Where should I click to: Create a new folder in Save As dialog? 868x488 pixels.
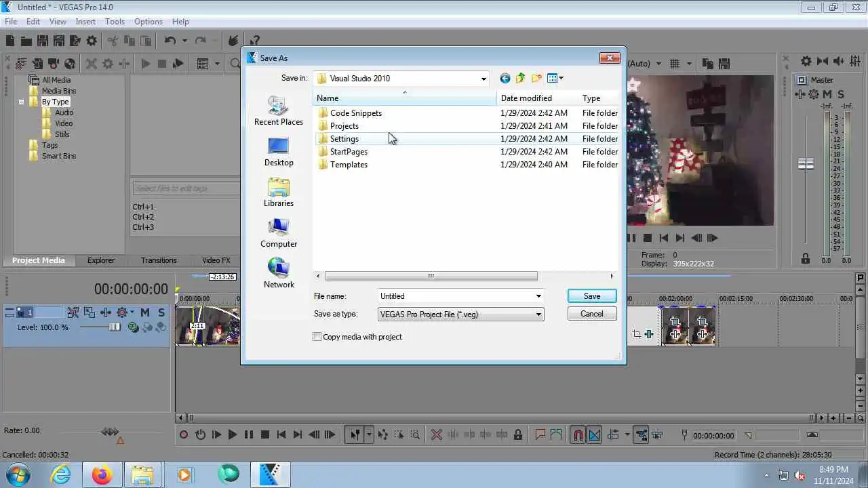[536, 79]
